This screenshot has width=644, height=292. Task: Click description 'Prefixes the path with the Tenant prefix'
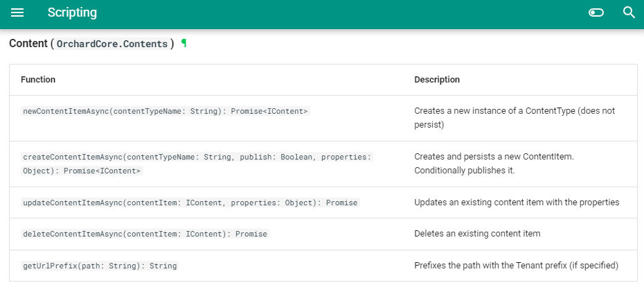coord(517,265)
